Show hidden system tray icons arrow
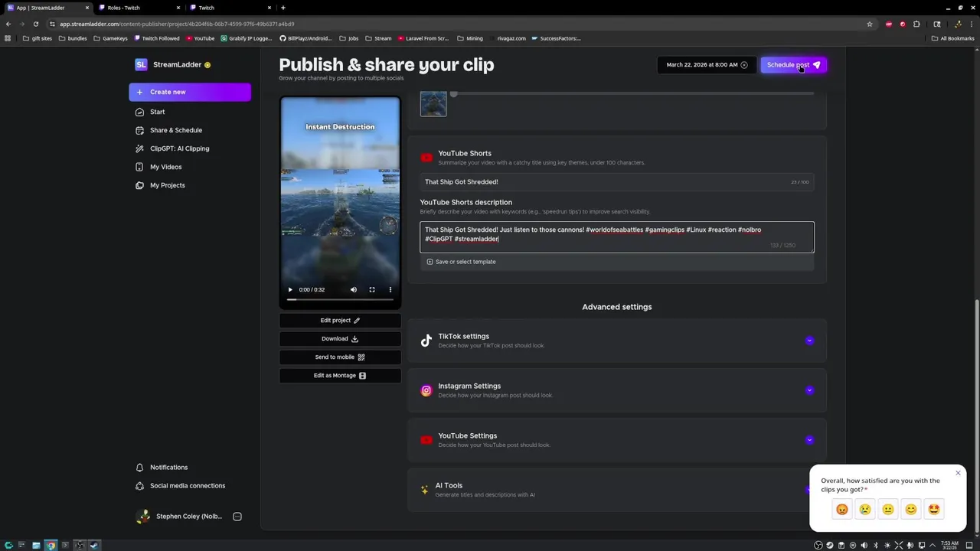 point(933,545)
